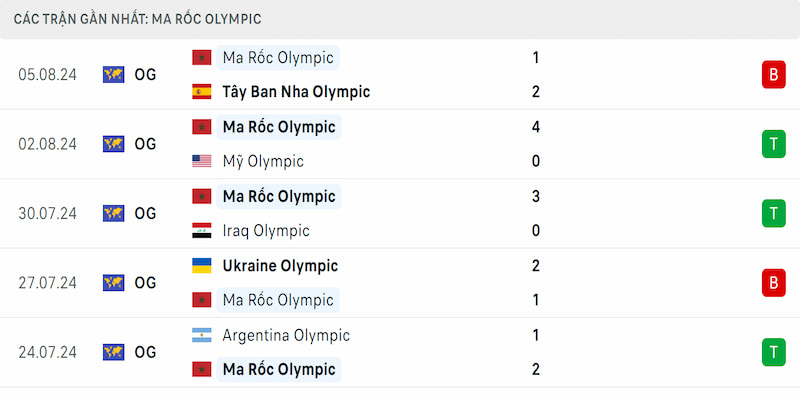This screenshot has width=800, height=400.
Task: Open Tây Ban Nha Olympic team link
Action: pyautogui.click(x=296, y=92)
